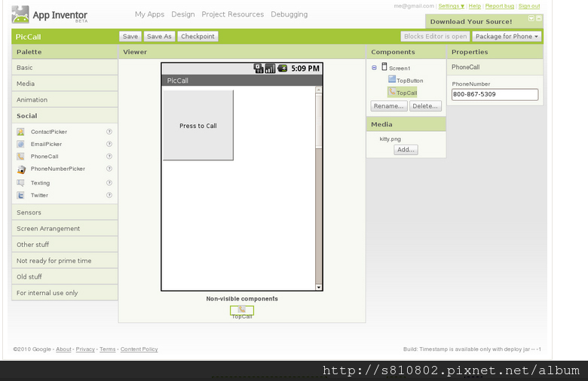
Task: Click the Twitter palette icon
Action: tap(20, 195)
